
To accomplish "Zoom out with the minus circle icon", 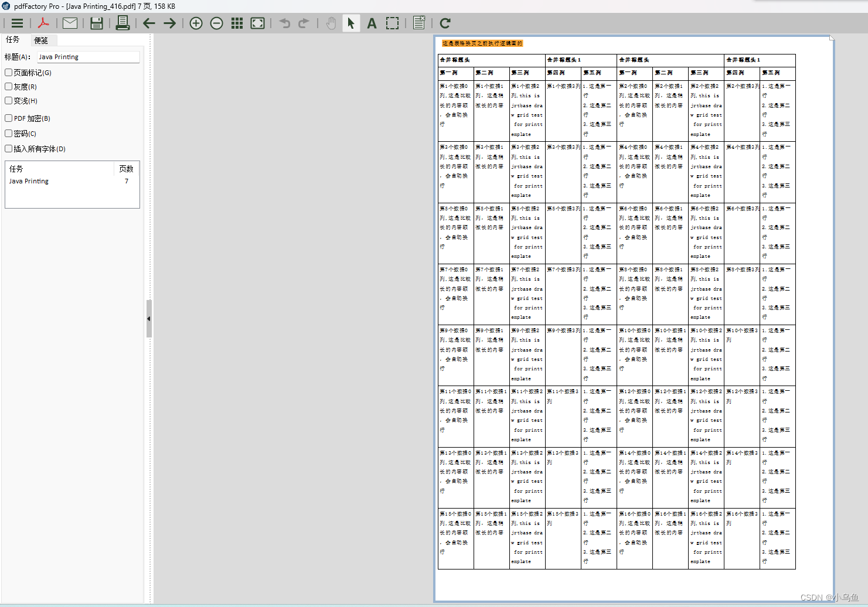I will 217,23.
